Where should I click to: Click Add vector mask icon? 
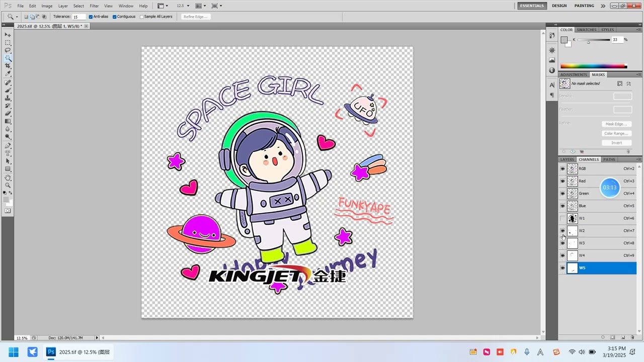[x=629, y=83]
